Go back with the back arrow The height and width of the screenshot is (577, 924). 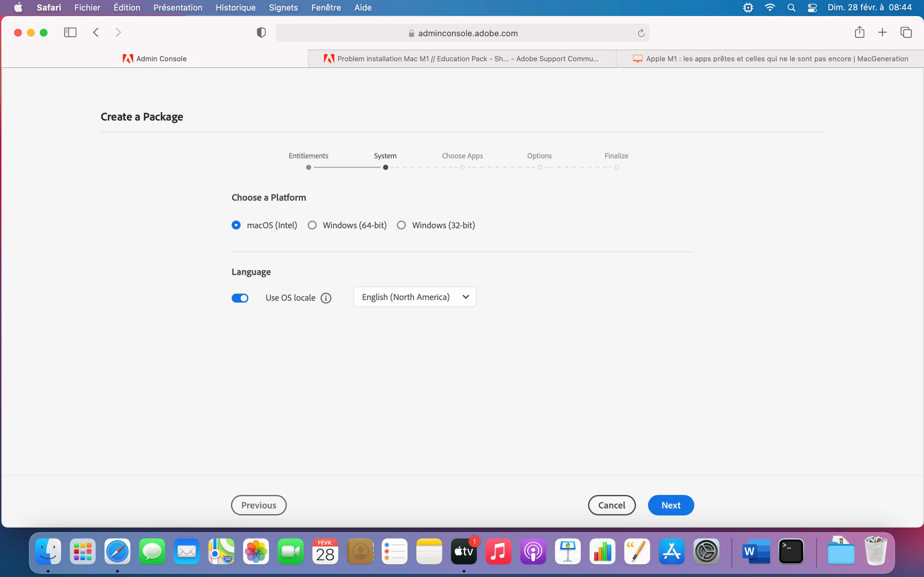click(96, 32)
